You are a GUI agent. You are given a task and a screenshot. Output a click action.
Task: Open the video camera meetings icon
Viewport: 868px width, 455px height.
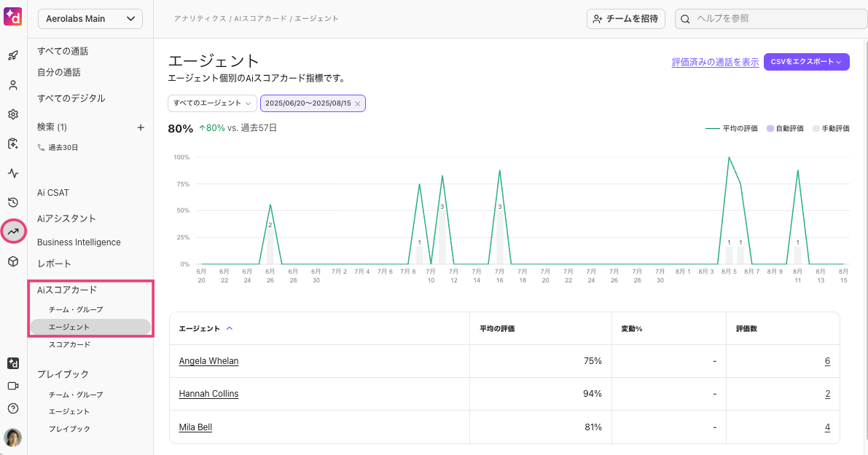13,386
